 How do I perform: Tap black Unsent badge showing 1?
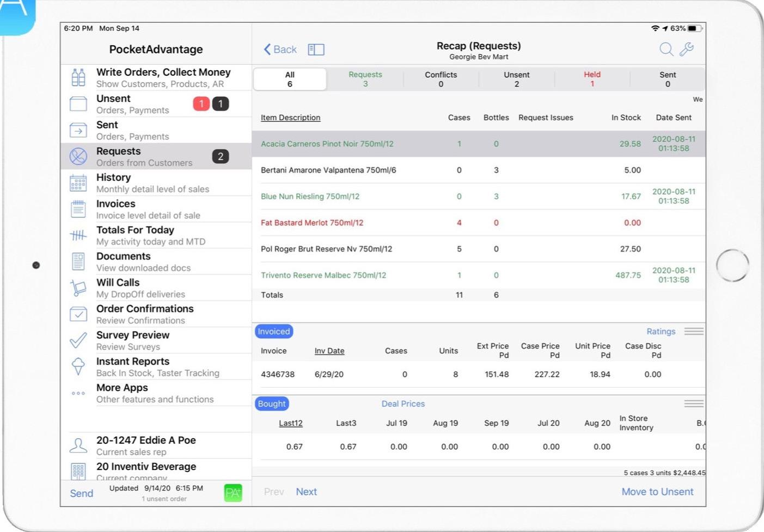(x=221, y=103)
